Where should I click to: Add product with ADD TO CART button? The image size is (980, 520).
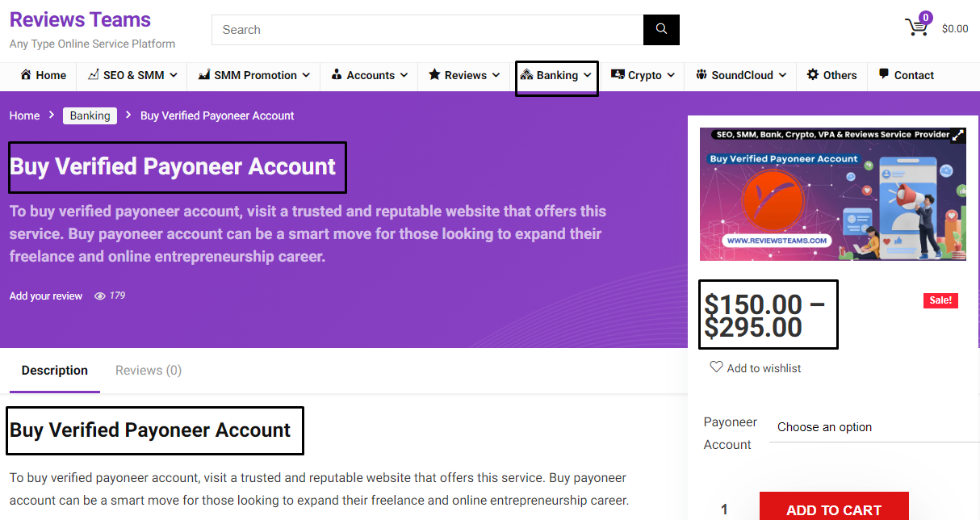[834, 506]
